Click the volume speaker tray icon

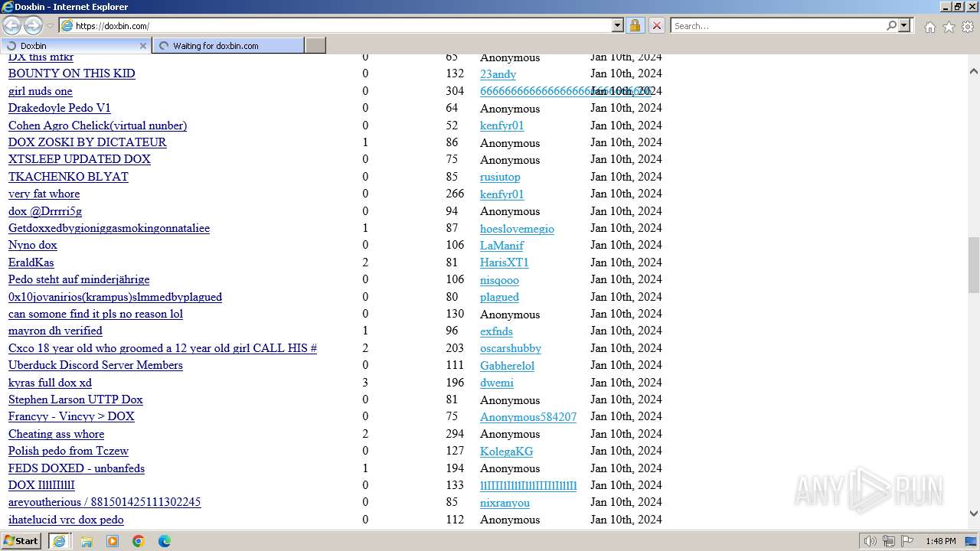point(871,541)
